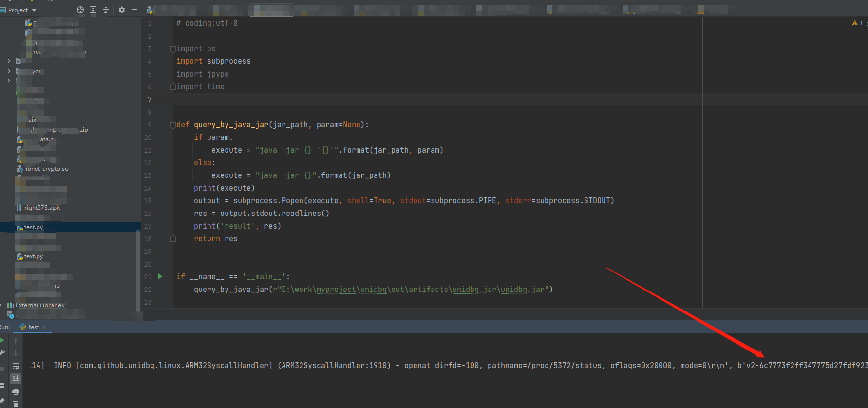Open run configuration wrench icon
The width and height of the screenshot is (868, 408).
pyautogui.click(x=2, y=353)
